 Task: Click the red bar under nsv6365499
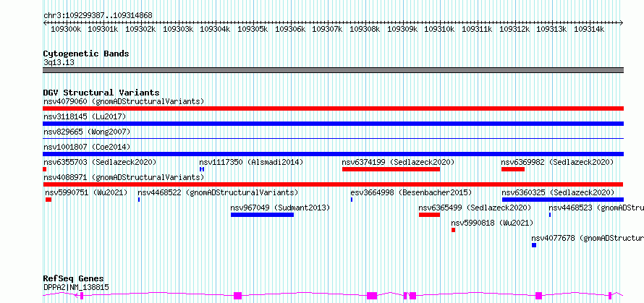click(429, 215)
